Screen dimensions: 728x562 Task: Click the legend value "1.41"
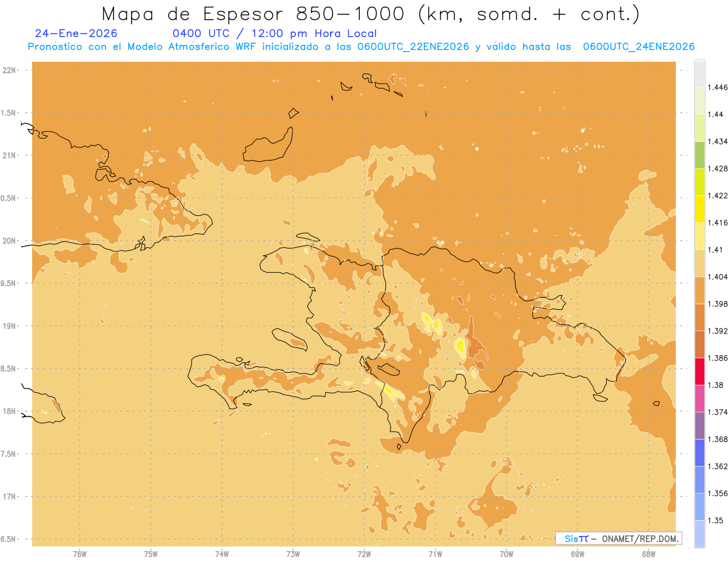click(716, 250)
